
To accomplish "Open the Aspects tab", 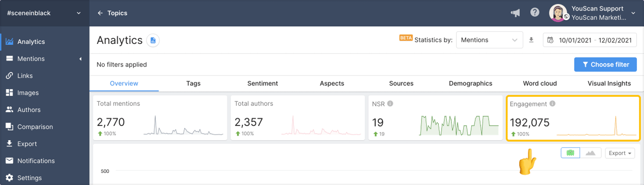I will click(332, 83).
